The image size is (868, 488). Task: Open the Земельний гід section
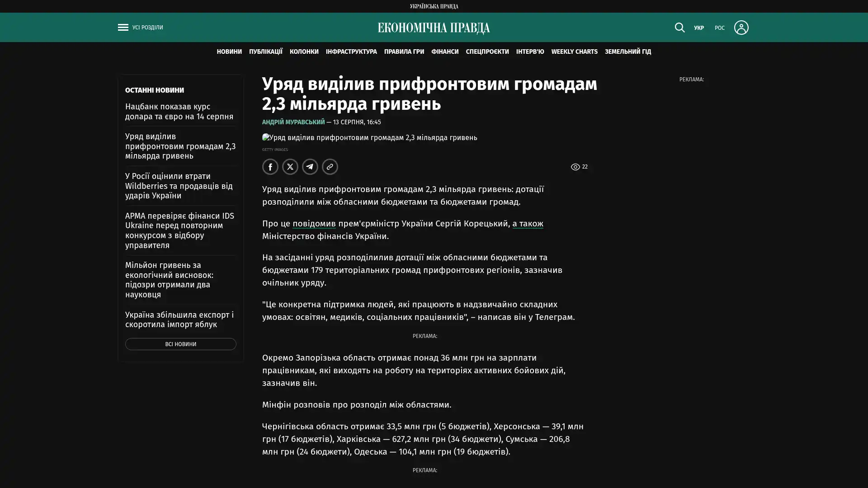[628, 52]
